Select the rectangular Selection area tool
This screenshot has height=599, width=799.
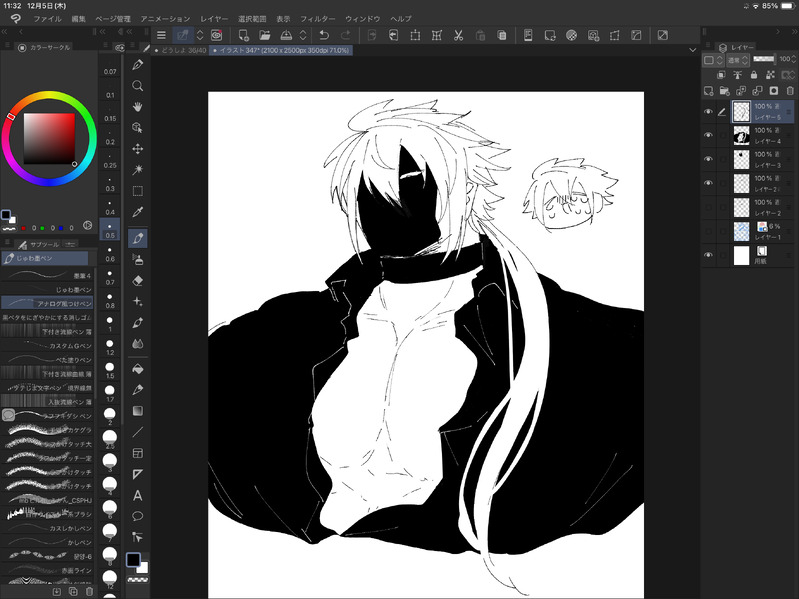pyautogui.click(x=138, y=191)
